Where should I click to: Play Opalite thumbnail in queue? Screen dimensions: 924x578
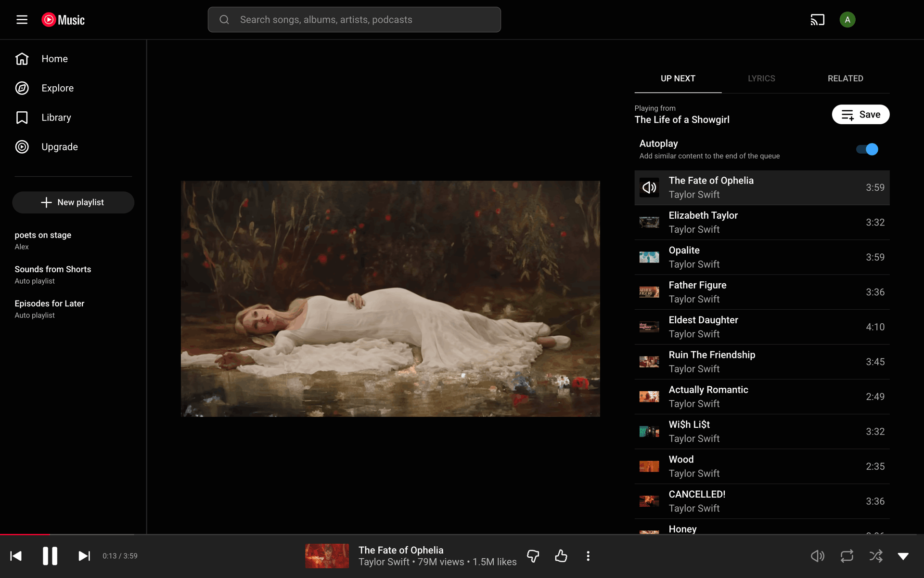pos(649,257)
